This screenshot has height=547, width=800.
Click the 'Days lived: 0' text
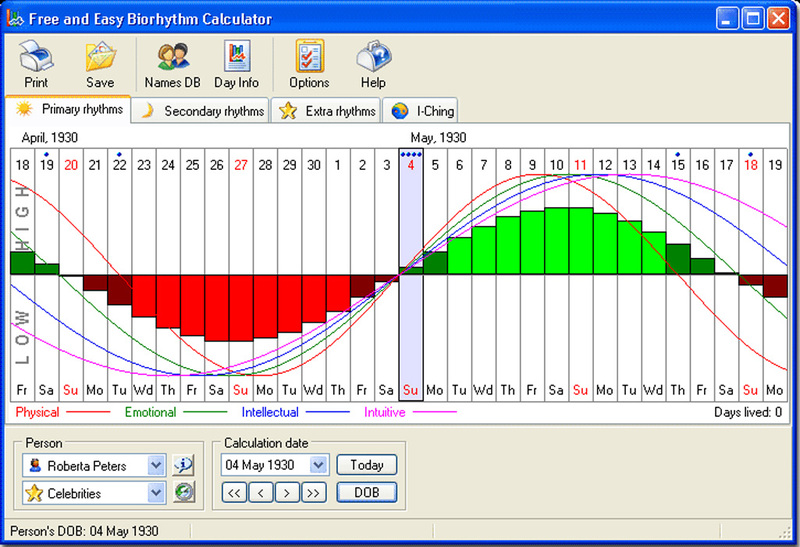(x=748, y=412)
